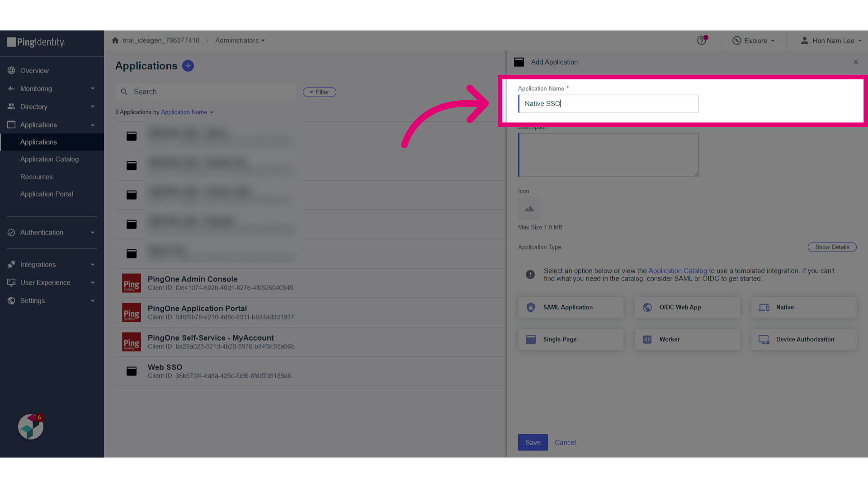Screen dimensions: 868x488
Task: Open User Experience in sidebar
Action: coord(45,282)
